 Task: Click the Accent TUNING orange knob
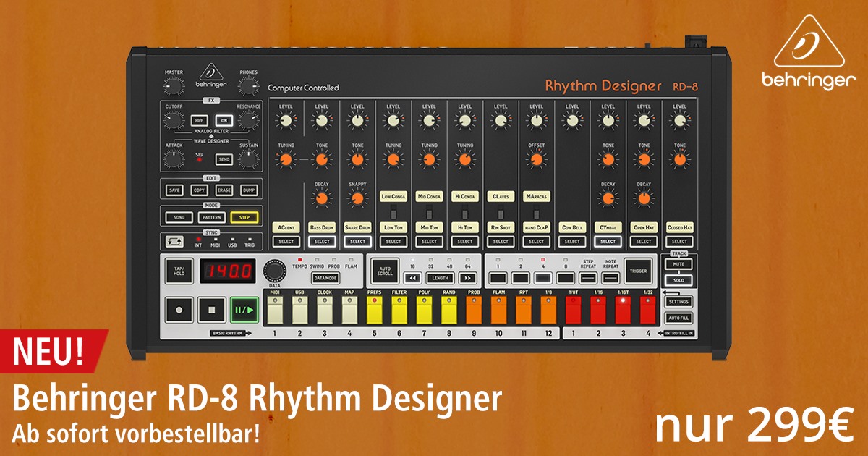pyautogui.click(x=286, y=159)
